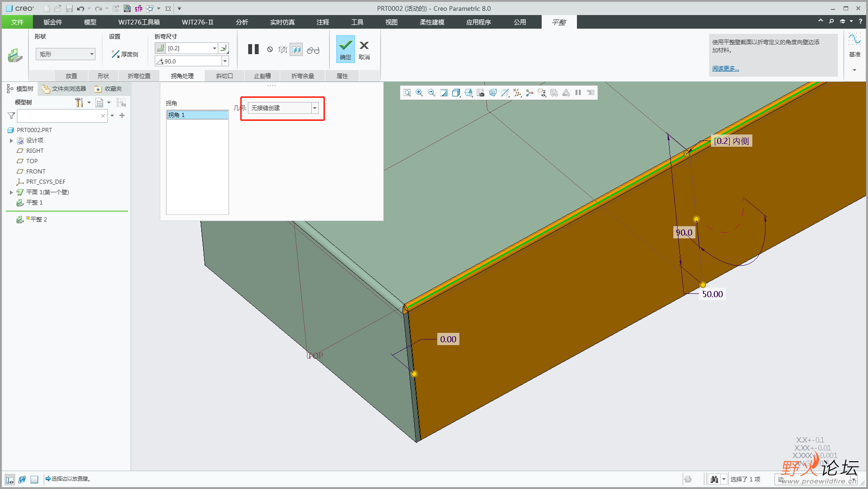
Task: Click the 确定 confirm button
Action: (346, 49)
